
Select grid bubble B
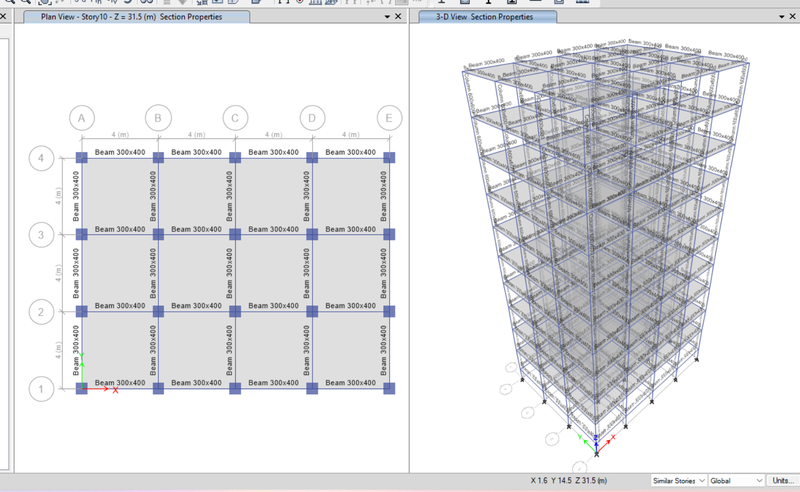click(158, 118)
